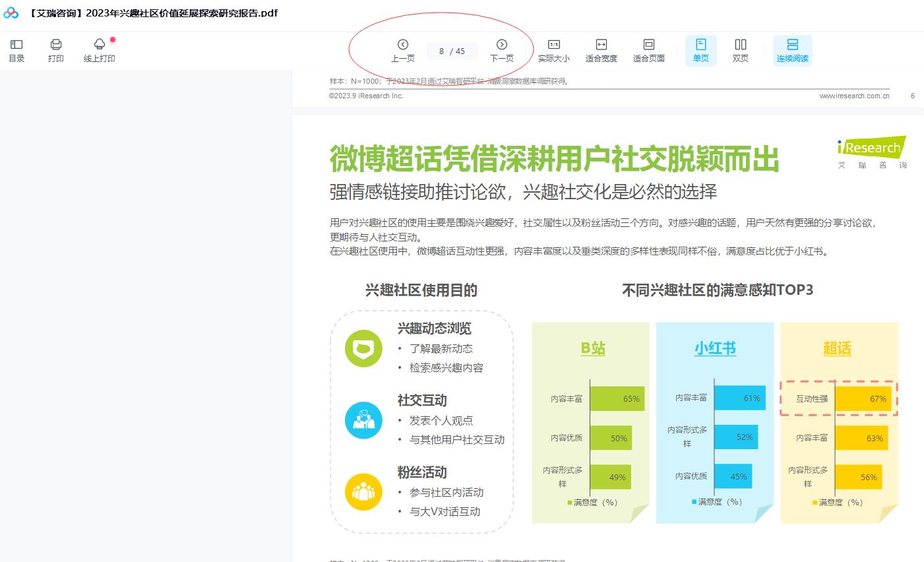Open the 目录 table of contents panel
This screenshot has width=924, height=562.
coord(16,50)
